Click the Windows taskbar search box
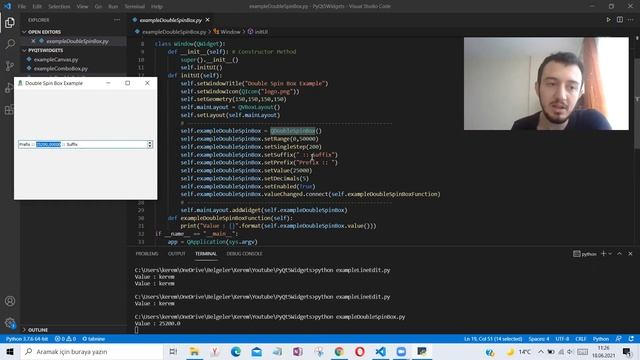Image resolution: width=640 pixels, height=360 pixels. coord(91,351)
